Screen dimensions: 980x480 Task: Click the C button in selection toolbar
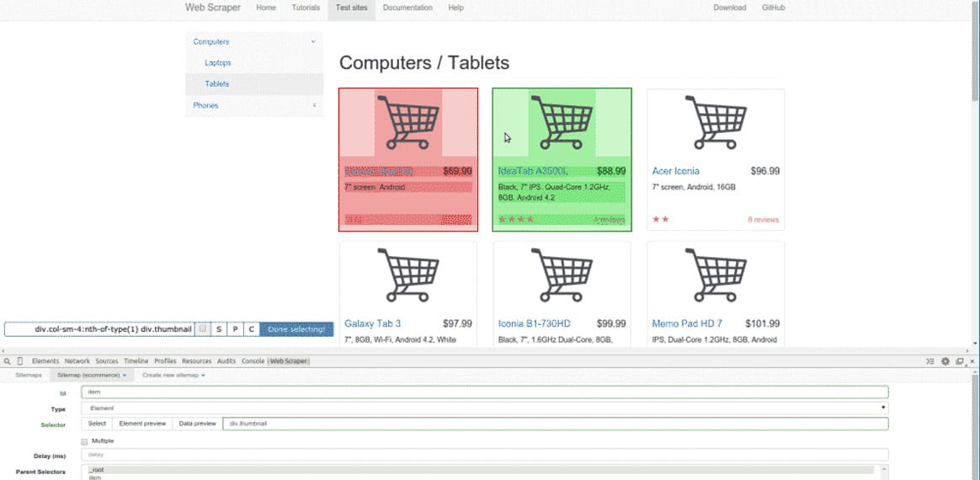(x=251, y=329)
